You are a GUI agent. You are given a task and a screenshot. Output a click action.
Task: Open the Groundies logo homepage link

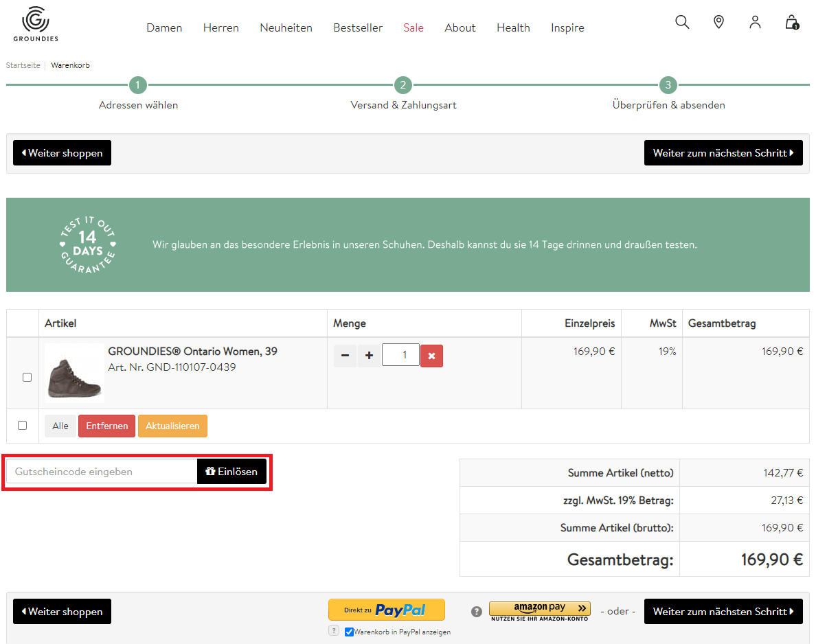point(36,24)
